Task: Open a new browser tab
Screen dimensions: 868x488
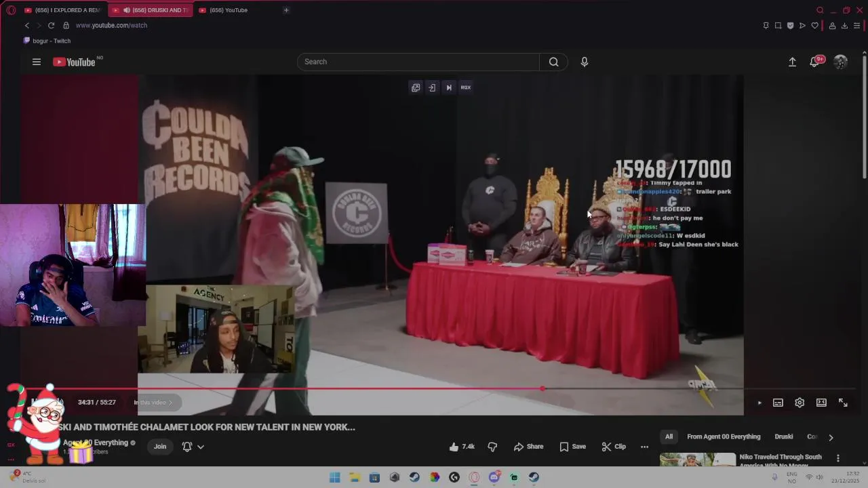Action: coord(286,10)
